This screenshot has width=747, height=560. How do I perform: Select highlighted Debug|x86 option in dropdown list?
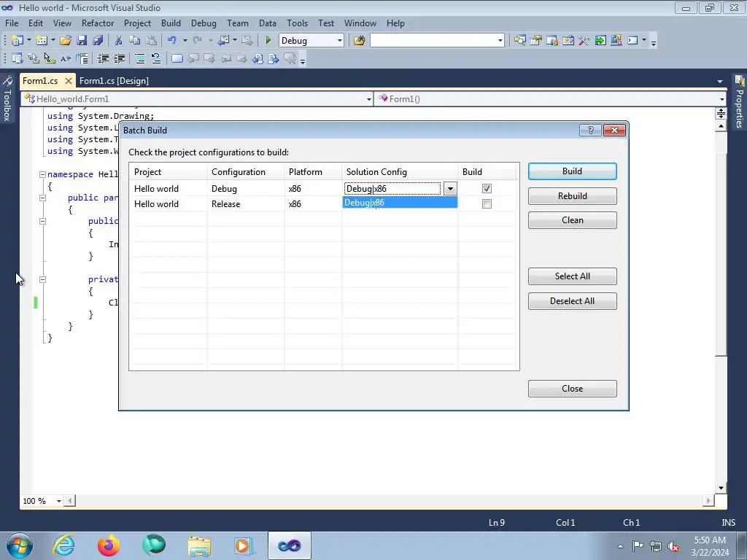400,203
